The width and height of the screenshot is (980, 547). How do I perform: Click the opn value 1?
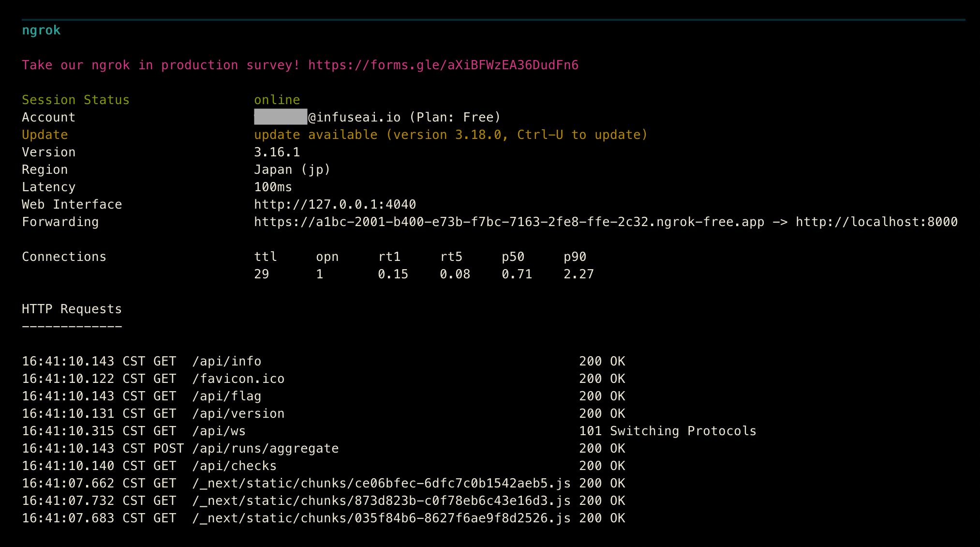[320, 274]
